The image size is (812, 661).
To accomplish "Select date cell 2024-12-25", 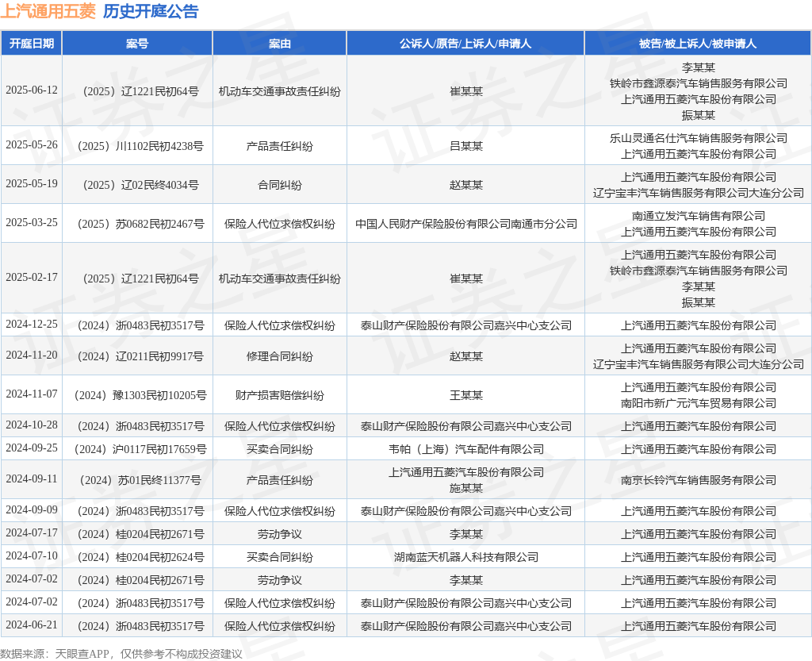I will pos(32,325).
